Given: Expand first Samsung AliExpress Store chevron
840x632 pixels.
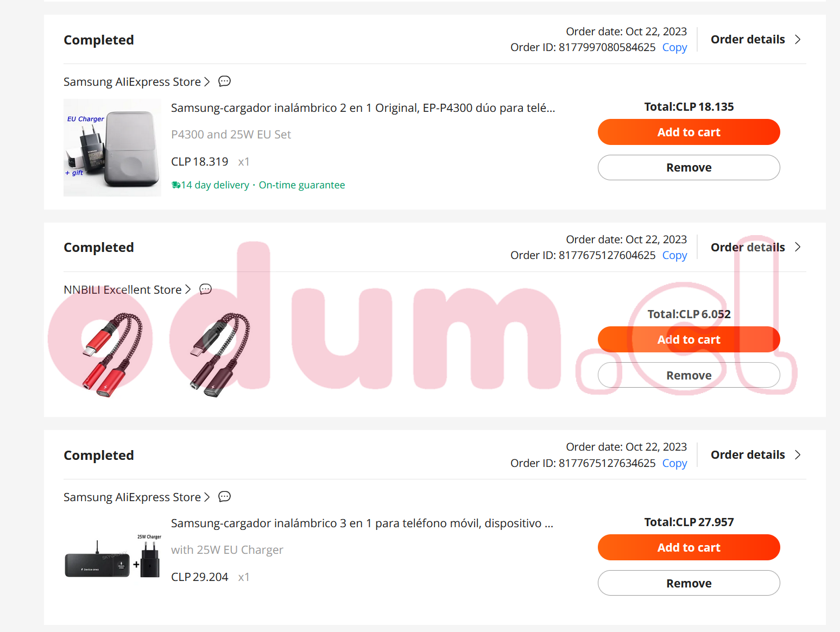Looking at the screenshot, I should 207,82.
